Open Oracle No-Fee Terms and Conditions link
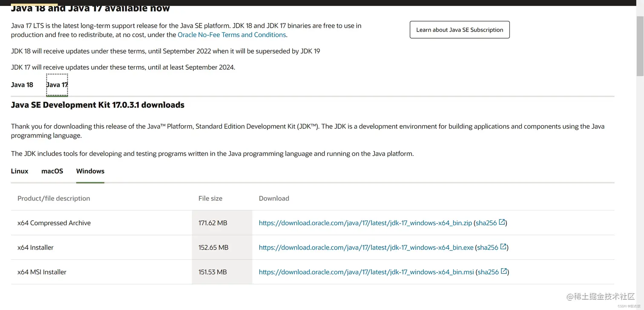 point(232,35)
